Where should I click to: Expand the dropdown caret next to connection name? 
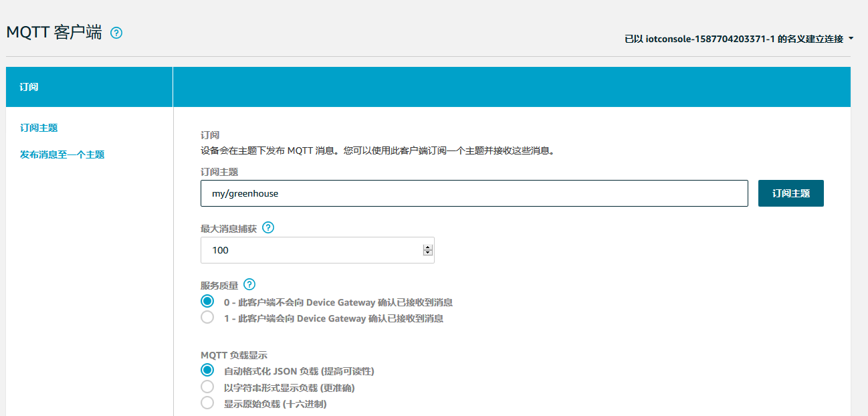[x=852, y=38]
